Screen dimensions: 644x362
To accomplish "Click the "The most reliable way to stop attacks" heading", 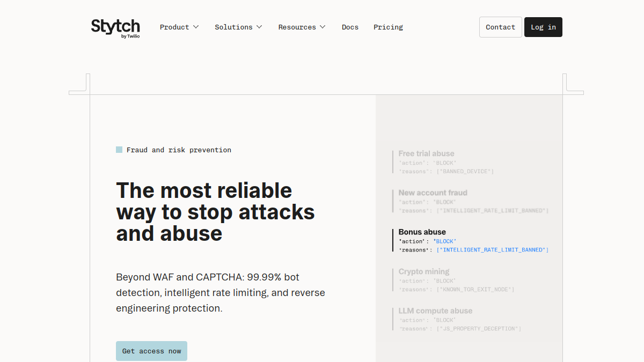I will click(x=215, y=212).
